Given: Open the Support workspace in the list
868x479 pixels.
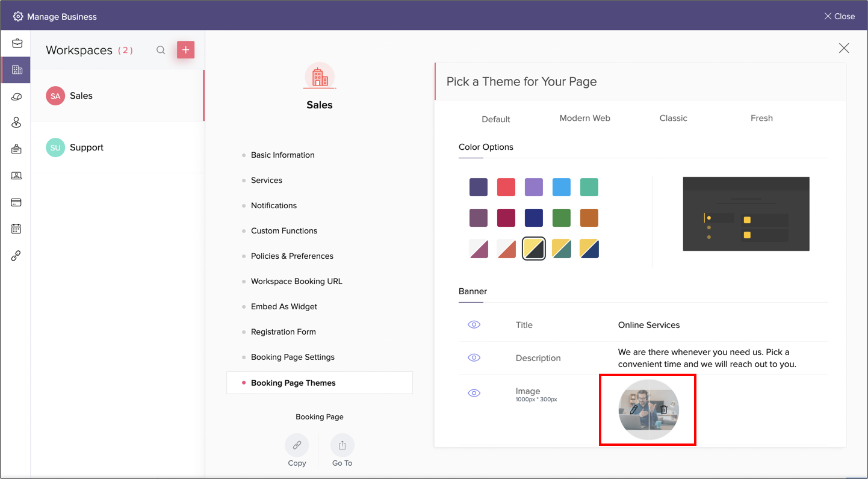Looking at the screenshot, I should point(86,147).
